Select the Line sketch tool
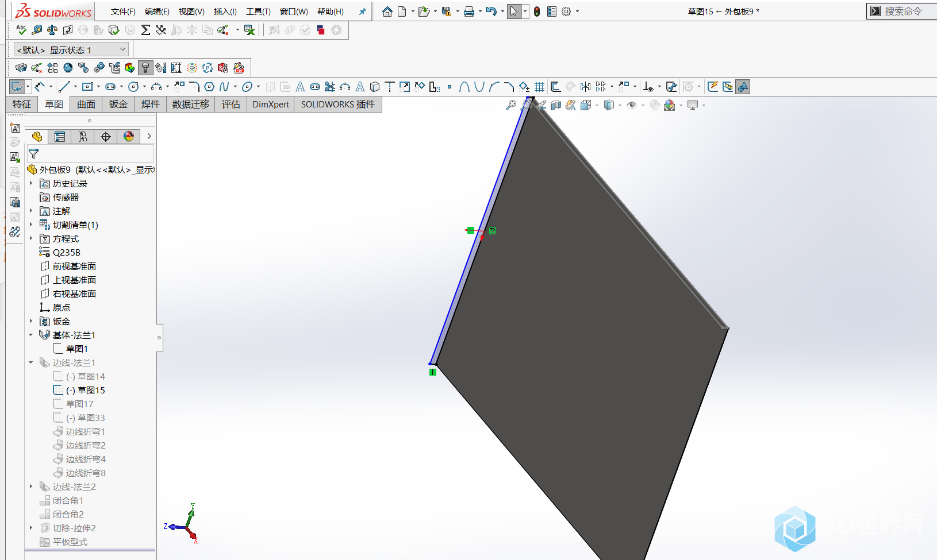Viewport: 937px width, 560px height. click(64, 87)
